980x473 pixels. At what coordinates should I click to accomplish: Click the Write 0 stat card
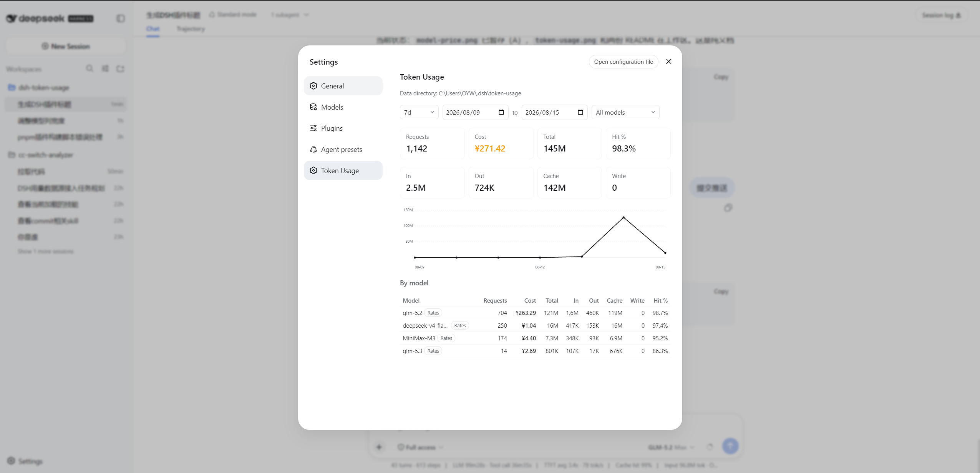pyautogui.click(x=638, y=183)
